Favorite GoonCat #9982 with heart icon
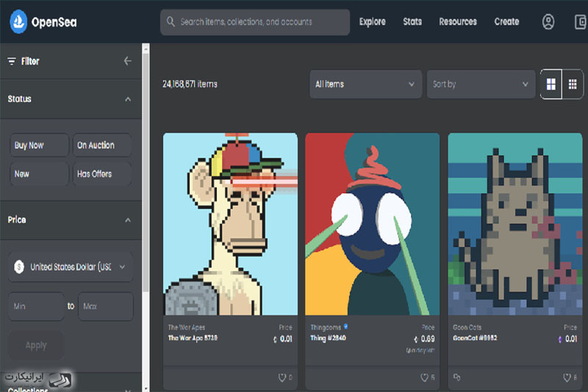 coord(567,377)
